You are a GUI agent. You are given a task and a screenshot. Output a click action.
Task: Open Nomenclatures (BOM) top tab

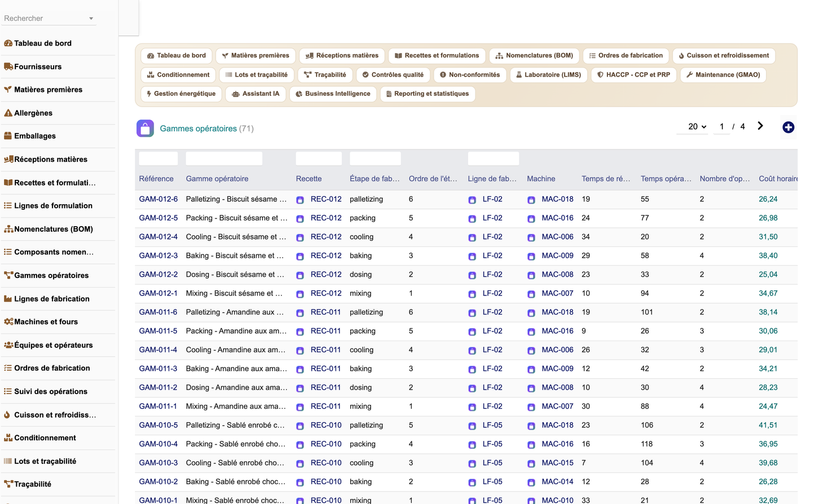pos(534,56)
